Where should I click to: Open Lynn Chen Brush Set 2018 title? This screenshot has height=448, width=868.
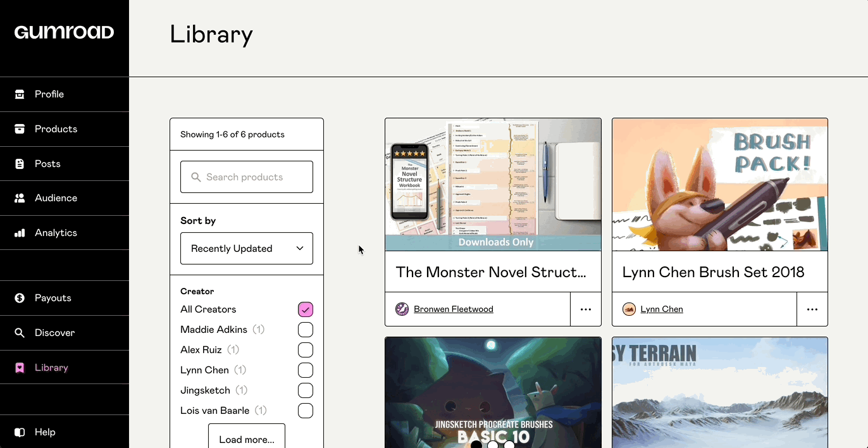(714, 272)
